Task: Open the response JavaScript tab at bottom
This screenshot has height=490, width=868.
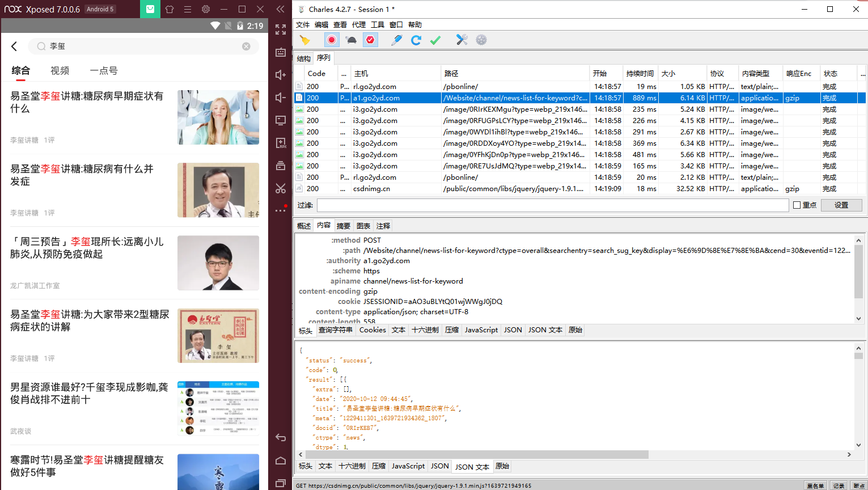Action: click(408, 466)
